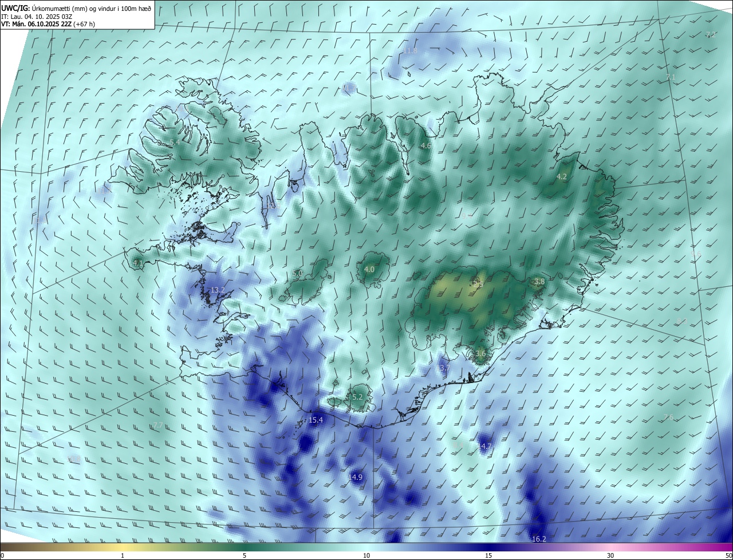Click the 3.6 value on southern Vatnajökull
Image resolution: width=733 pixels, height=560 pixels.
coord(480,354)
